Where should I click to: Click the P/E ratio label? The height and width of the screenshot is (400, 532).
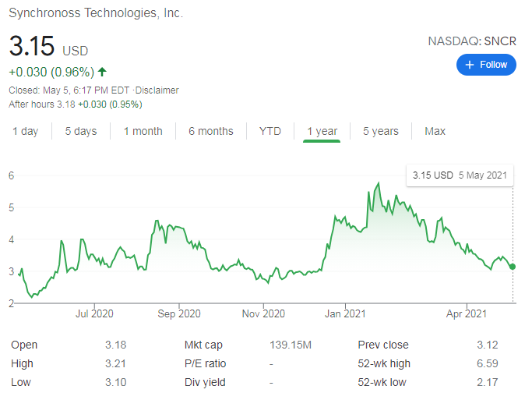[x=206, y=363]
